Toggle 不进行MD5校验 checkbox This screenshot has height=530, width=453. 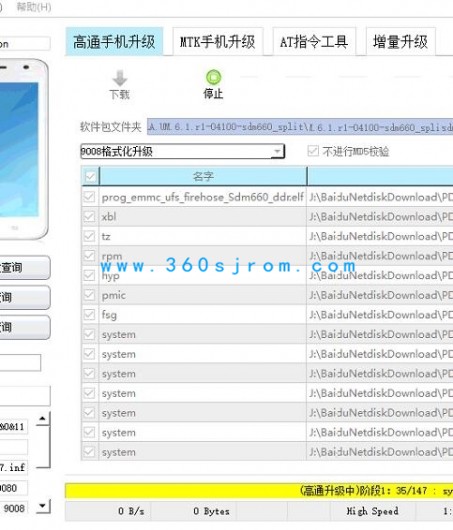[313, 151]
